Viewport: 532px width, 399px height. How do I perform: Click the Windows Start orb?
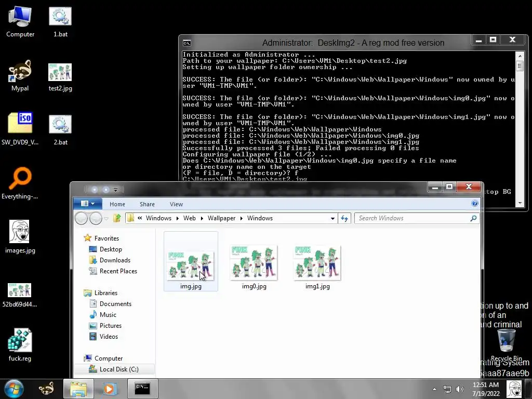(x=14, y=389)
